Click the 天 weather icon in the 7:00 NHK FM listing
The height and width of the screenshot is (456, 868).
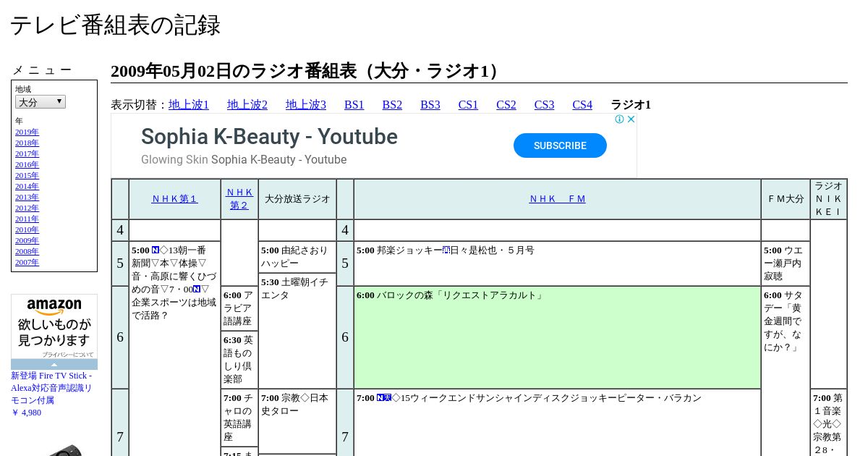click(388, 398)
